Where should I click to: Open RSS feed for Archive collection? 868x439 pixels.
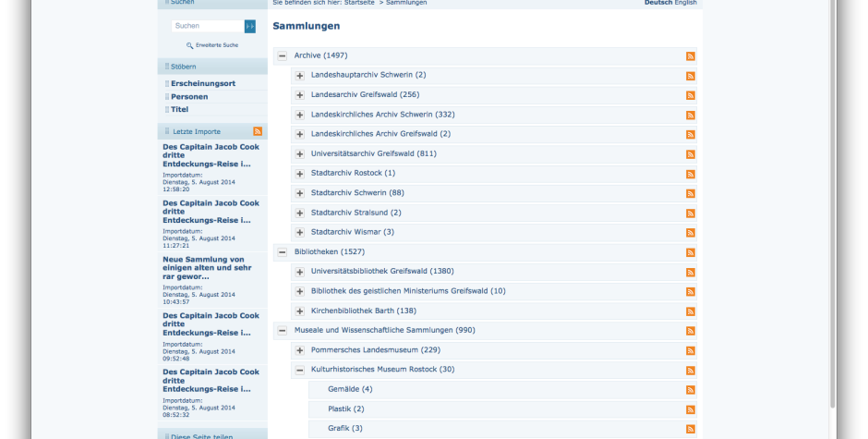point(691,56)
